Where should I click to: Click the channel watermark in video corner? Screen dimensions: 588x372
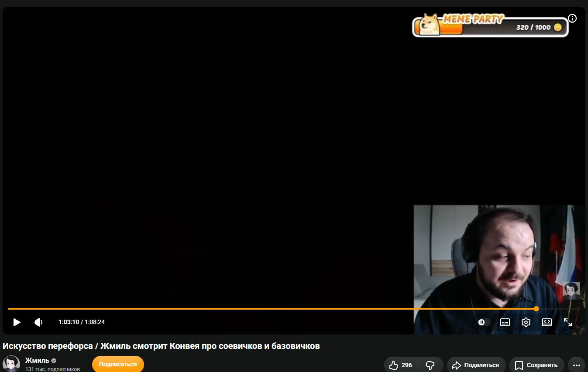571,291
